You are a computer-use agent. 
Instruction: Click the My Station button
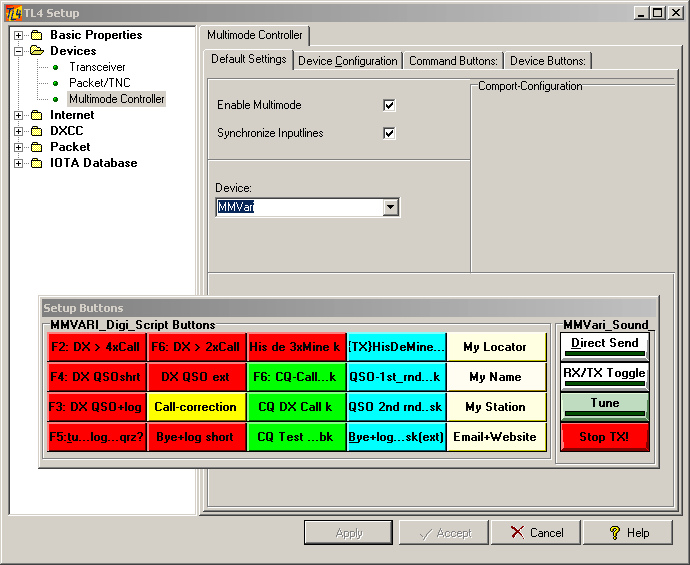point(496,407)
